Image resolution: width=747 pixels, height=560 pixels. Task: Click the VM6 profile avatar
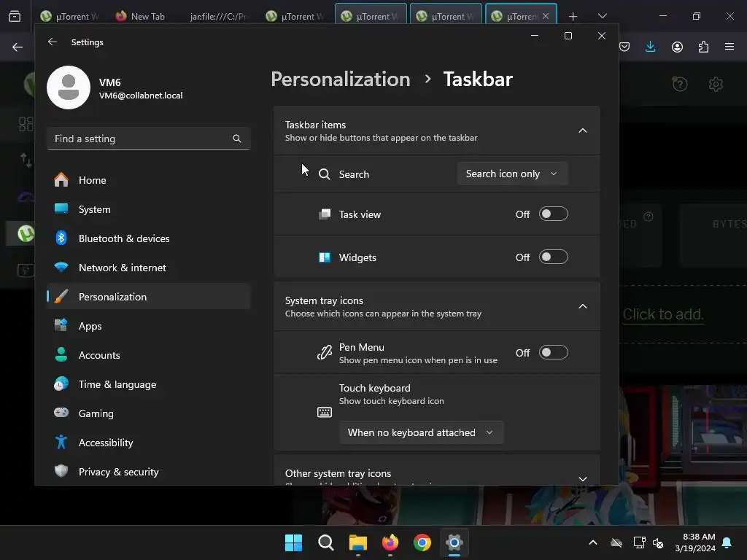[69, 87]
